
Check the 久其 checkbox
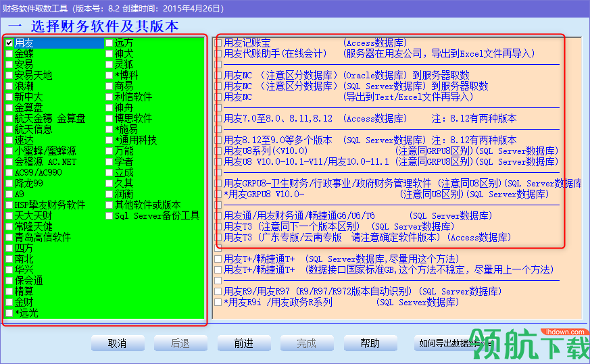click(109, 184)
